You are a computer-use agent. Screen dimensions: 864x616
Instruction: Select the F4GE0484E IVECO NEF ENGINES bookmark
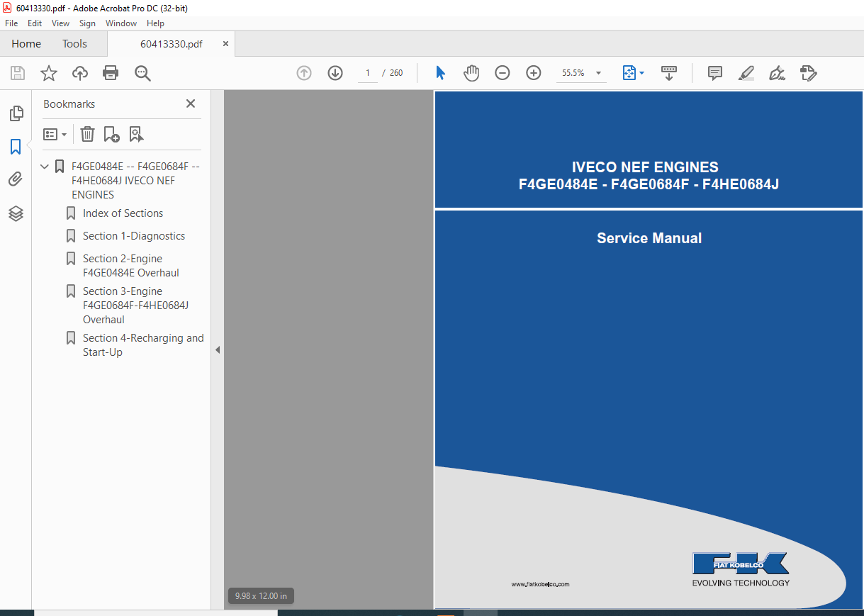(135, 181)
